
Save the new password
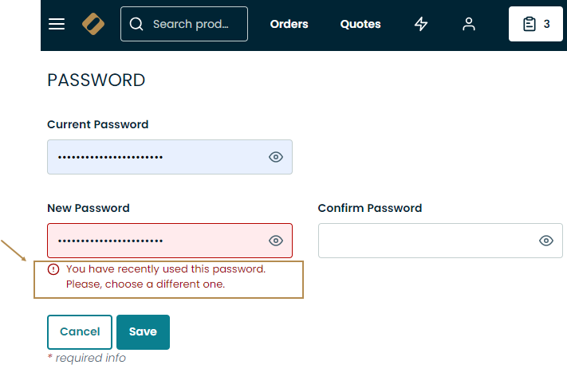click(143, 331)
